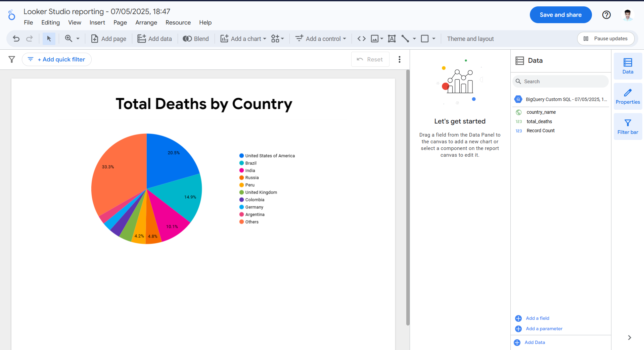Screen dimensions: 644x350
Task: Open the text box tool icon
Action: [x=392, y=39]
